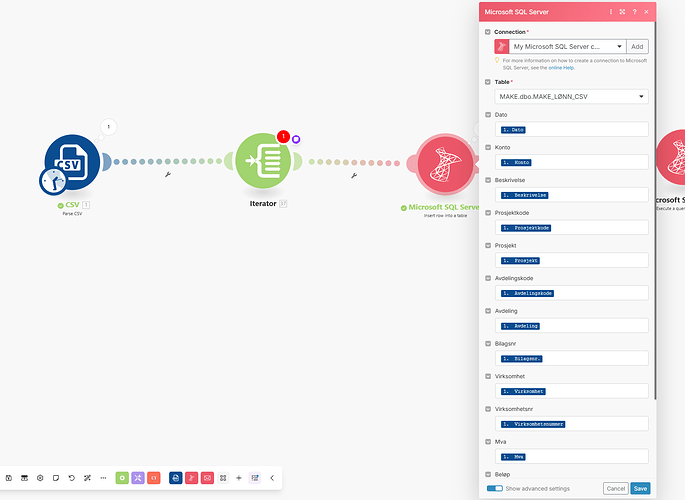This screenshot has width=685, height=500.
Task: Toggle the square next to Table label
Action: tap(488, 82)
